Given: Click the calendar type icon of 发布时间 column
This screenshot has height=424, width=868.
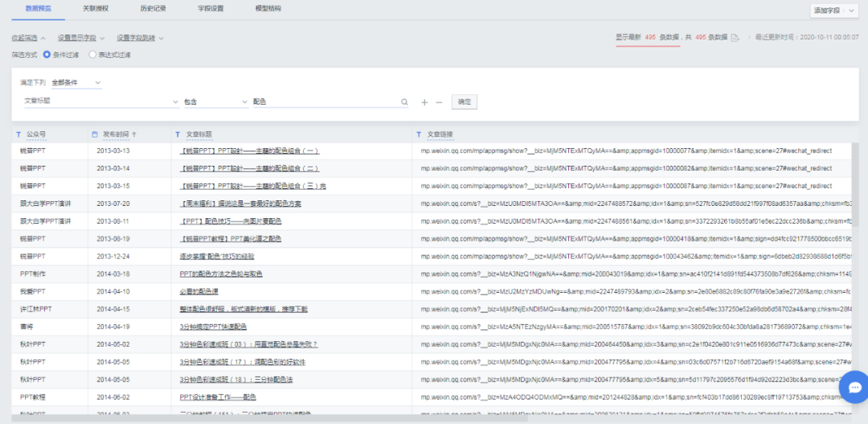Looking at the screenshot, I should coord(94,134).
